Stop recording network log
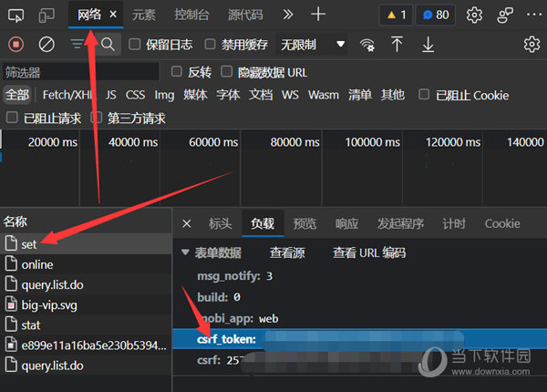This screenshot has width=547, height=392. pyautogui.click(x=16, y=44)
